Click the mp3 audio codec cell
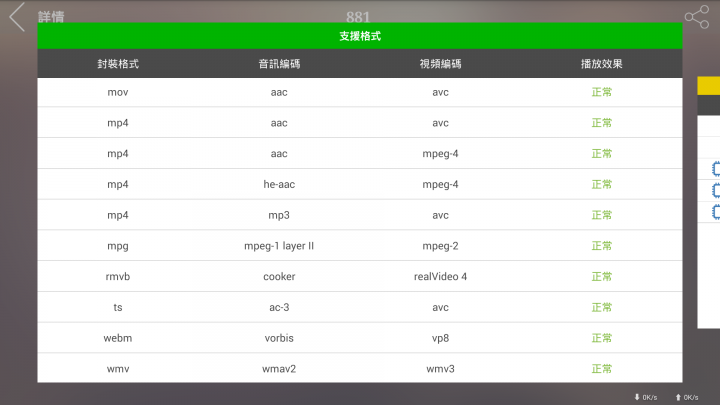 (279, 215)
